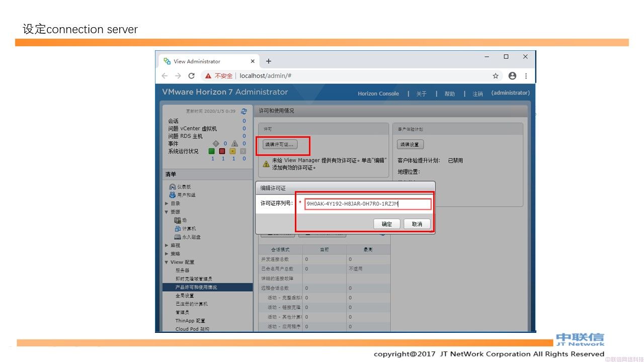Image resolution: width=644 pixels, height=362 pixels.
Task: Open the 关于 (About) link
Action: [x=422, y=94]
